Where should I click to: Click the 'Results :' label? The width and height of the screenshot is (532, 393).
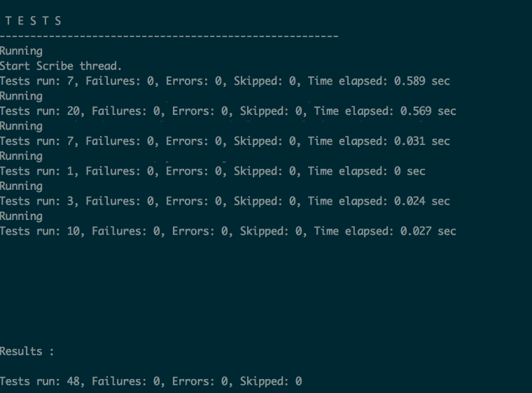click(27, 351)
